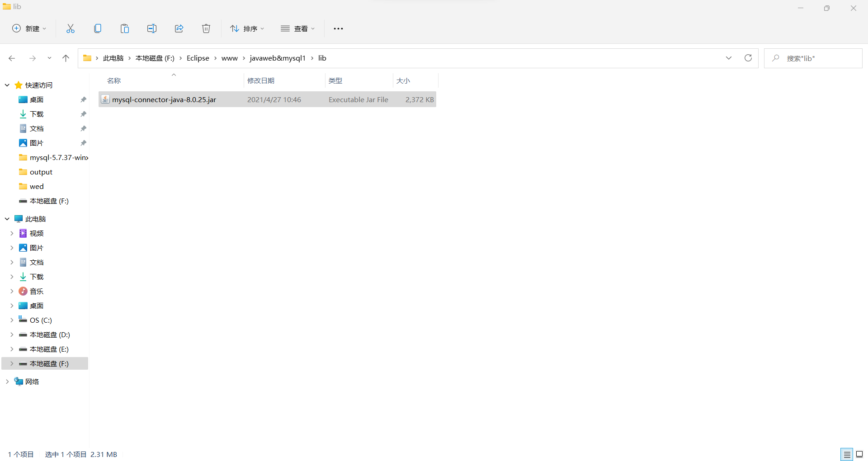Open 文档 under quick access
Viewport: 868px width, 461px height.
pyautogui.click(x=37, y=128)
